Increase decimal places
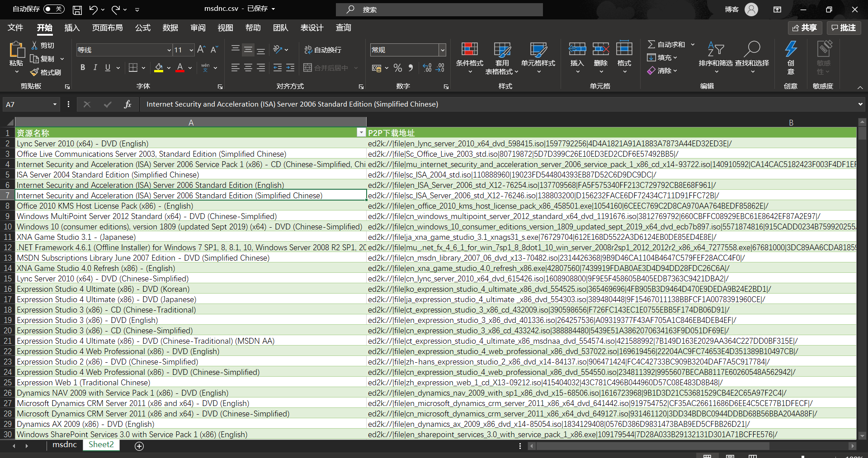The width and height of the screenshot is (868, 458). coord(427,68)
